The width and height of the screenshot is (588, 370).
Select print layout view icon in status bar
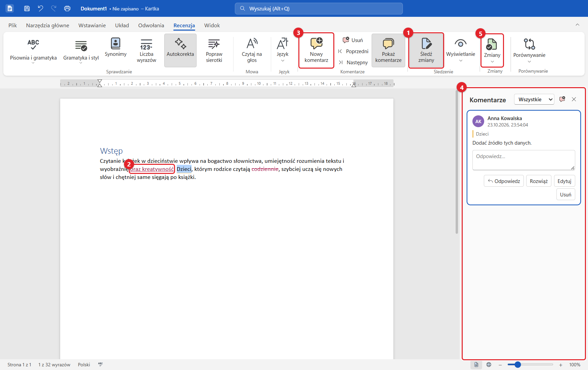(476, 365)
